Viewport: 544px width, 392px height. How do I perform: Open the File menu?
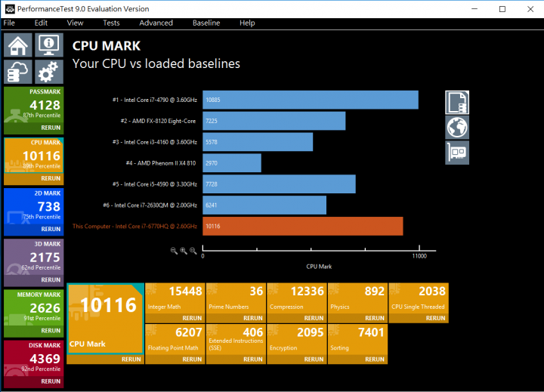[9, 23]
